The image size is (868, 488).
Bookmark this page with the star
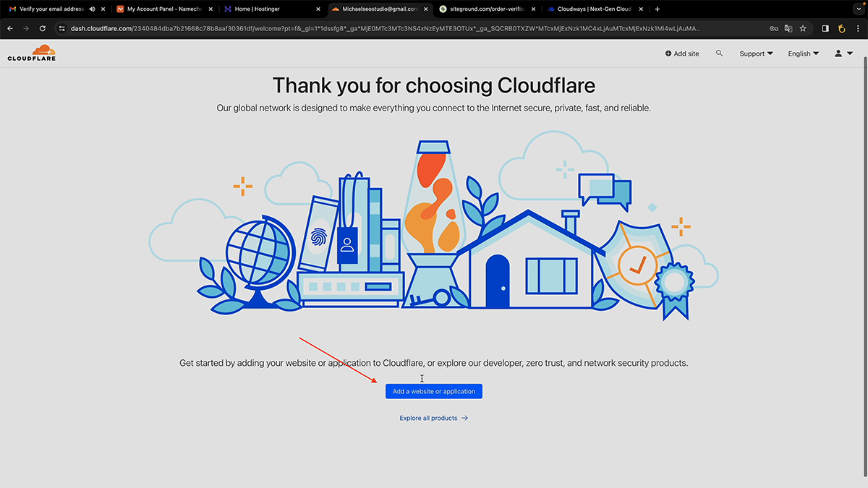tap(803, 28)
